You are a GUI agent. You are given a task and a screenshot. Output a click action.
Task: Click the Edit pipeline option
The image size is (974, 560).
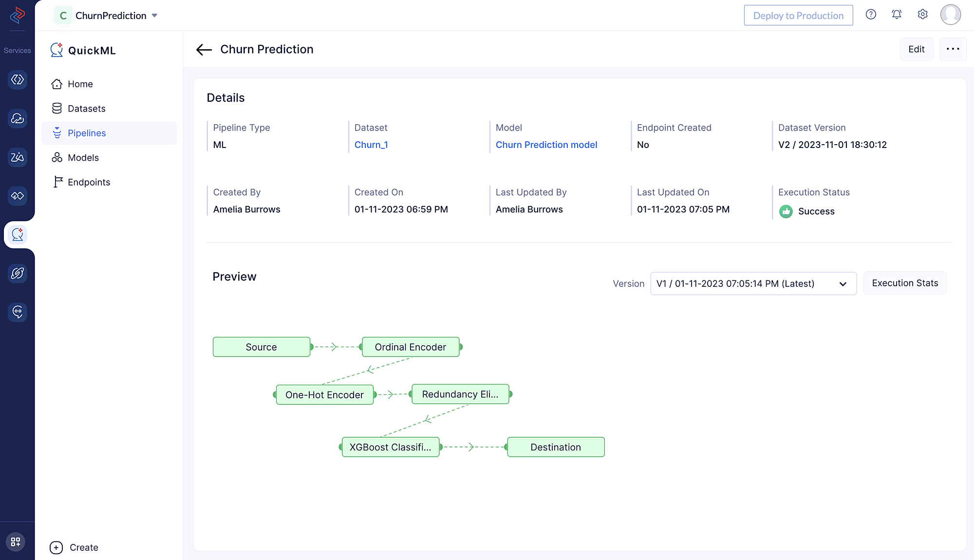tap(917, 49)
